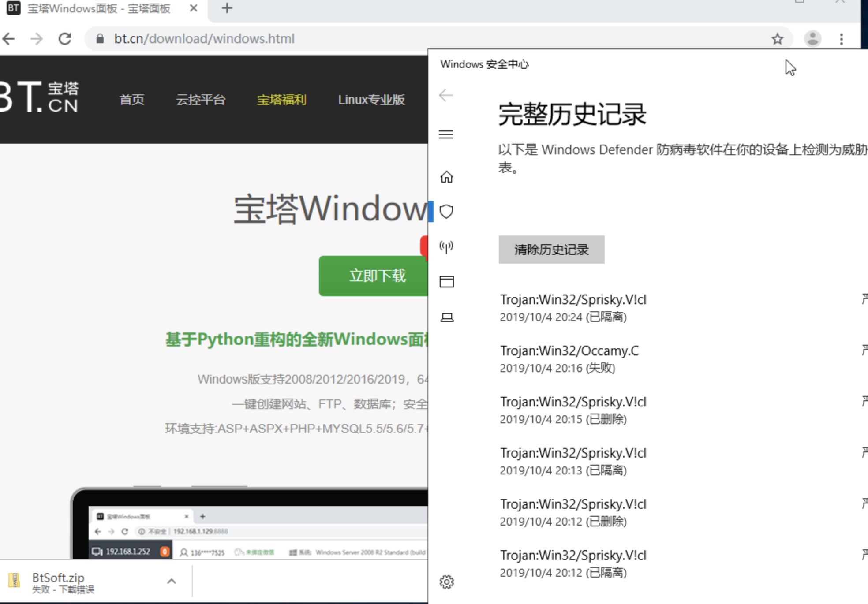Viewport: 868px width, 604px height.
Task: Click the 2019/10/4 20:16 (失败) status
Action: (557, 368)
